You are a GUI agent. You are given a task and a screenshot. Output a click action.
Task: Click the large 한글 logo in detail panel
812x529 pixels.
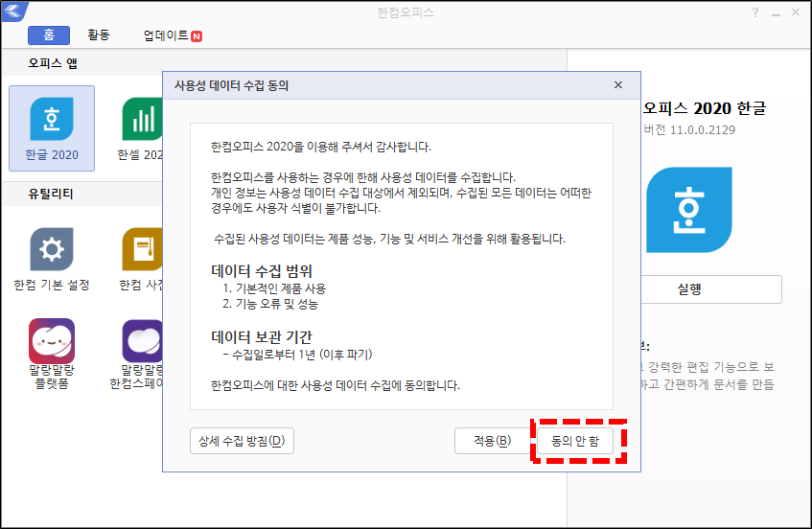tap(689, 210)
